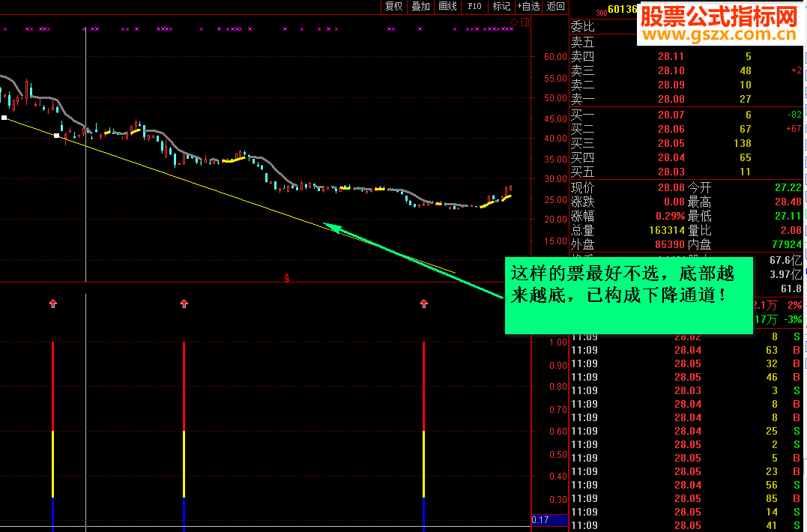The image size is (807, 532).
Task: Select tick row 28.04 volume 25 S
Action: (686, 431)
